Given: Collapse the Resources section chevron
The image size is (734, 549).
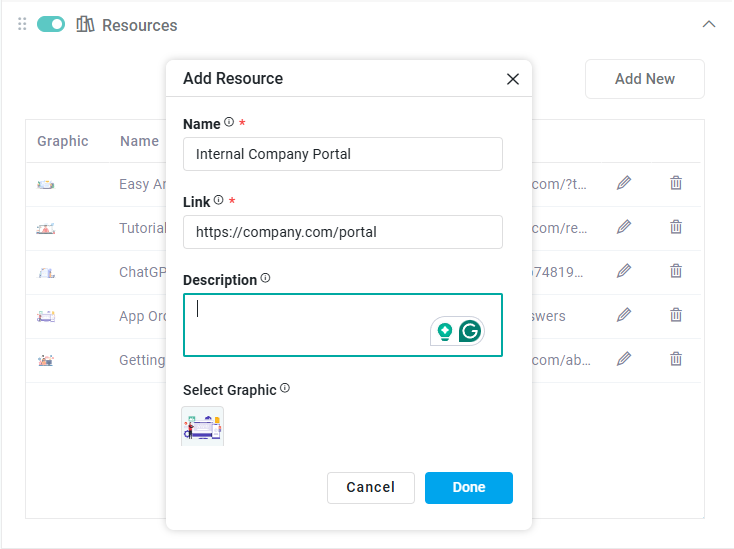Looking at the screenshot, I should (x=709, y=24).
